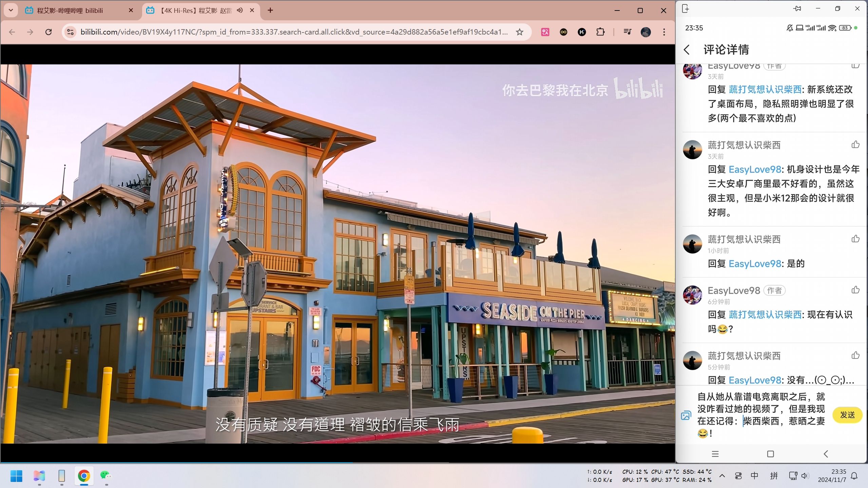The image size is (868, 488).
Task: Open the Chrome tab search dropdown
Action: point(11,10)
